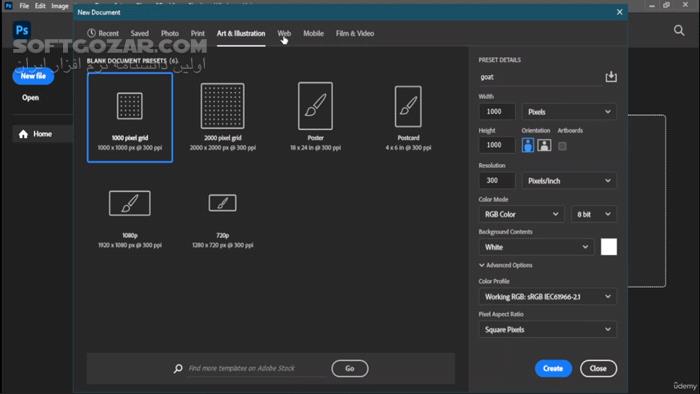Image resolution: width=700 pixels, height=394 pixels.
Task: Click the New file button
Action: pyautogui.click(x=33, y=76)
